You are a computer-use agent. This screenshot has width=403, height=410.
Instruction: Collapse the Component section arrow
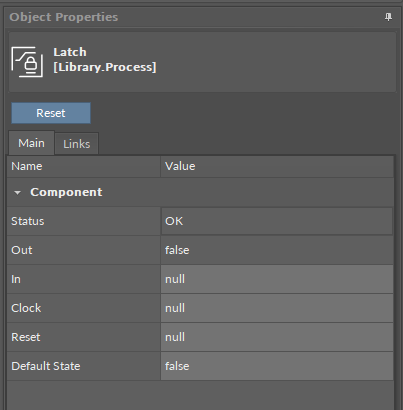(18, 193)
